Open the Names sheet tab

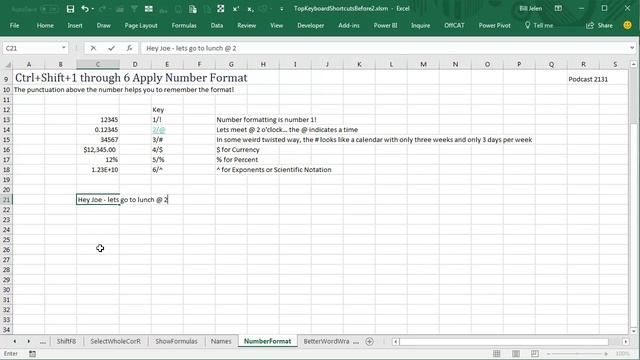coord(221,341)
